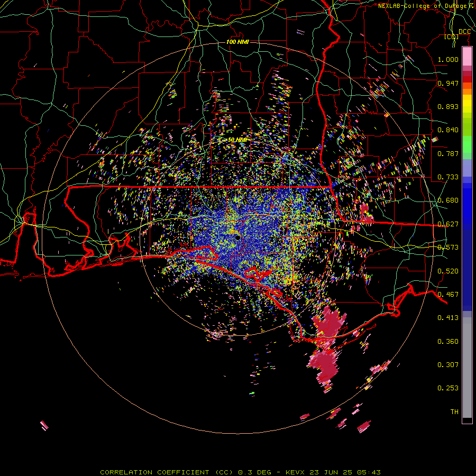
Task: Select the 0.627 legend value
Action: coord(448,224)
